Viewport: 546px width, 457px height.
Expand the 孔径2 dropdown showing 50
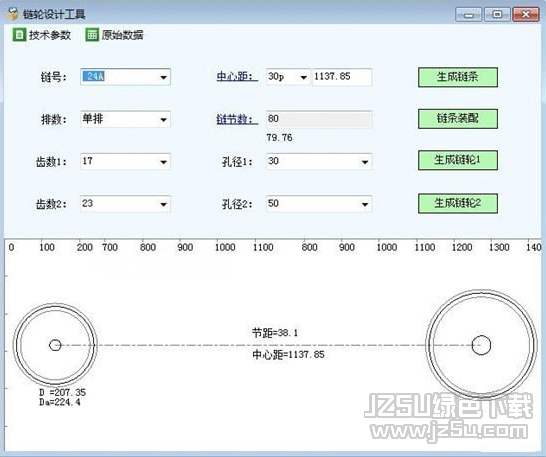(319, 204)
